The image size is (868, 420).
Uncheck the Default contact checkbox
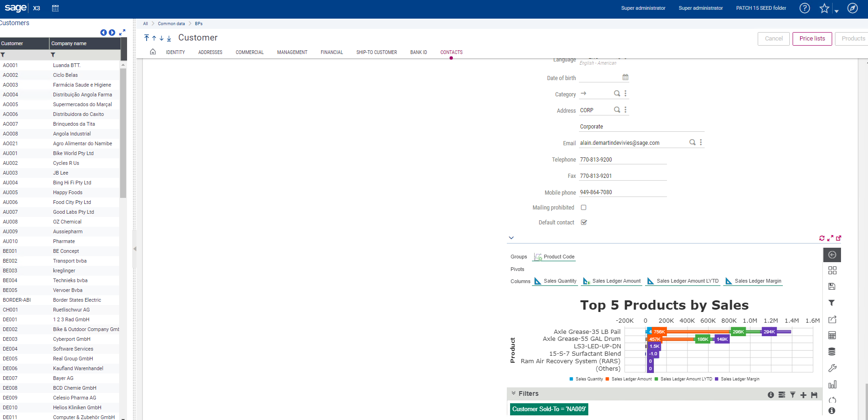point(584,223)
